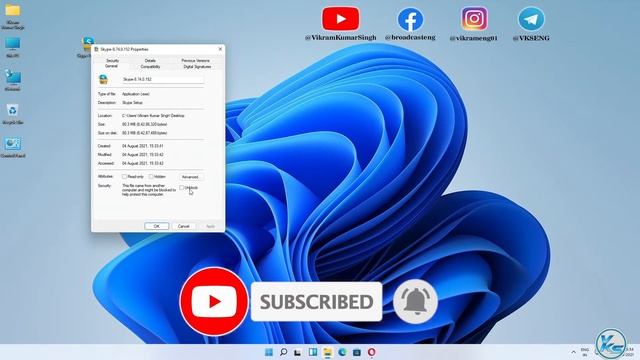Screen dimensions: 640x360
Task: Click the Size on disk value
Action: point(144,133)
